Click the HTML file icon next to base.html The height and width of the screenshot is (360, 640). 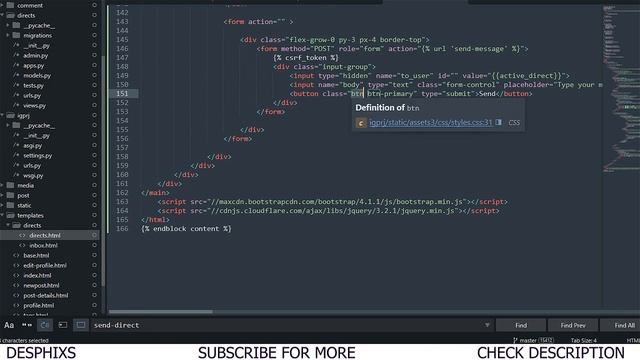(x=16, y=255)
